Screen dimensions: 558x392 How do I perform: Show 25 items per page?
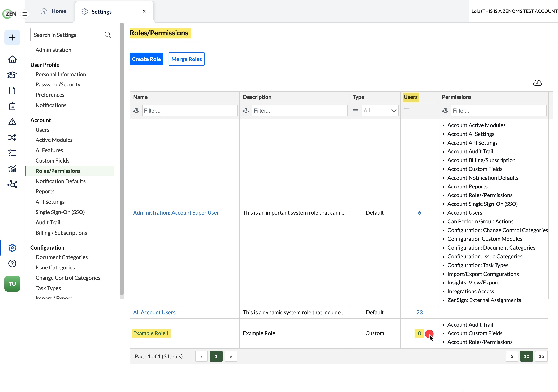[x=541, y=356]
